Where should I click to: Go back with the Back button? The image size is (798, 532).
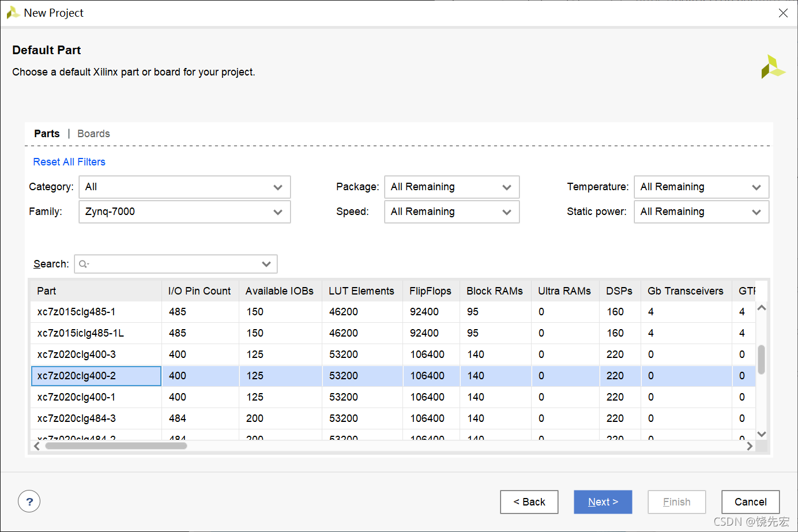click(x=529, y=502)
